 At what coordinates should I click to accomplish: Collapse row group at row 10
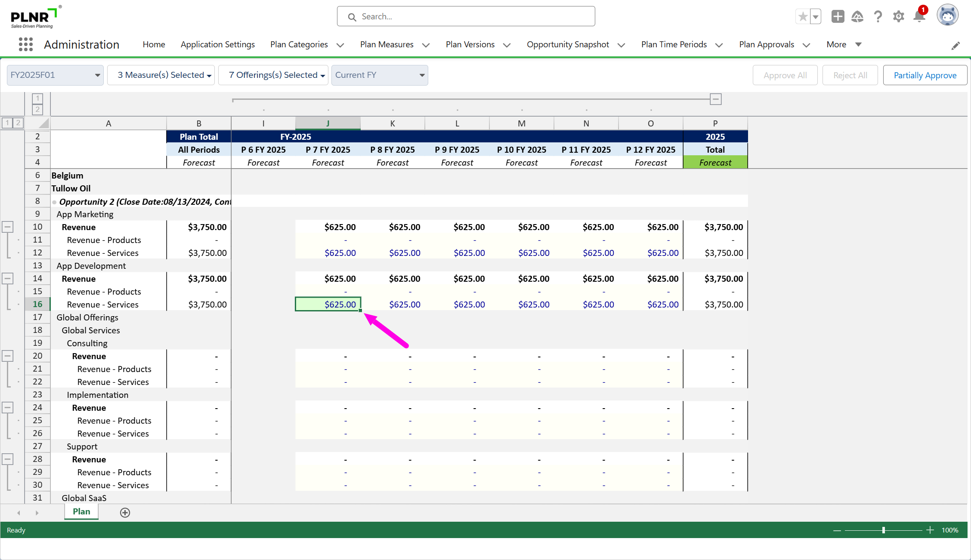pos(8,227)
